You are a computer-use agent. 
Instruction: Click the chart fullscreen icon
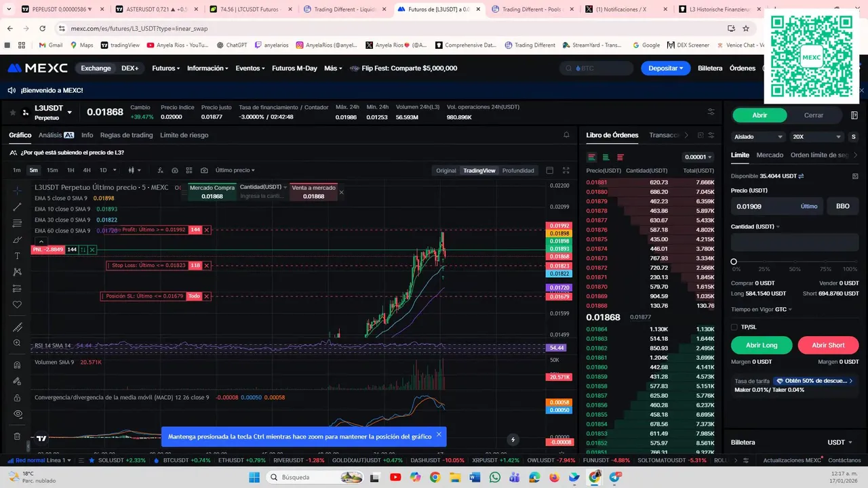tap(566, 171)
